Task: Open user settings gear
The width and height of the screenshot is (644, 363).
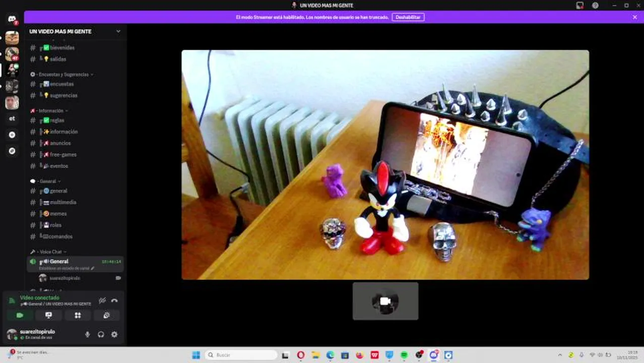Action: point(114,334)
